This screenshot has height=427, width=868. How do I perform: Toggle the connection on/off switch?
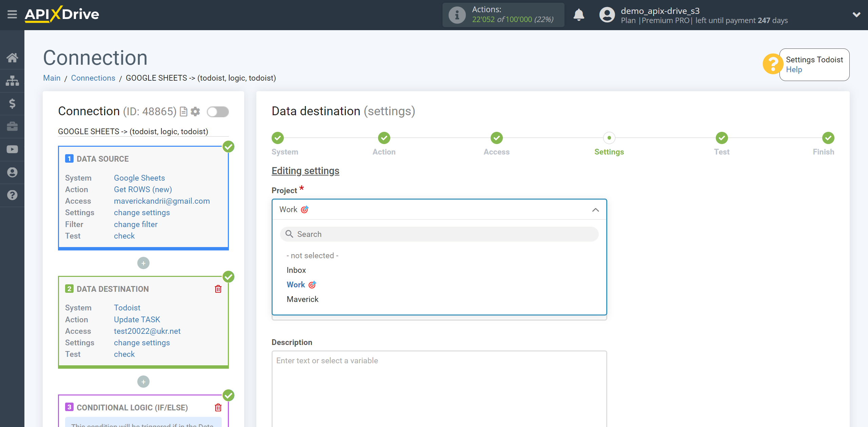(x=218, y=111)
